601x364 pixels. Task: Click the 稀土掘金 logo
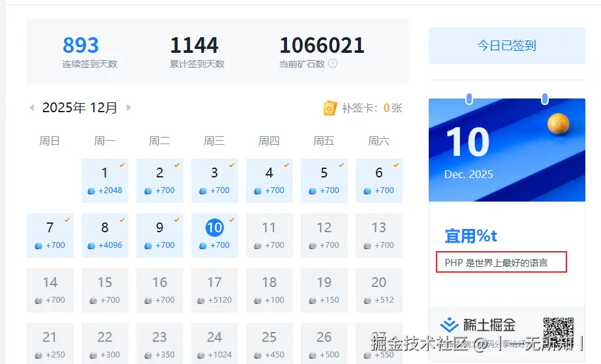478,325
